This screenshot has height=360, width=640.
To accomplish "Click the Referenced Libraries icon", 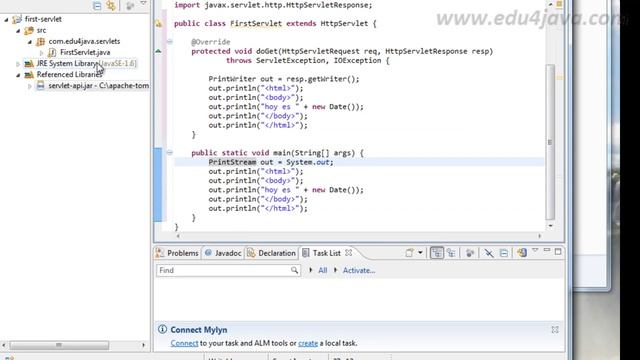I will point(29,75).
